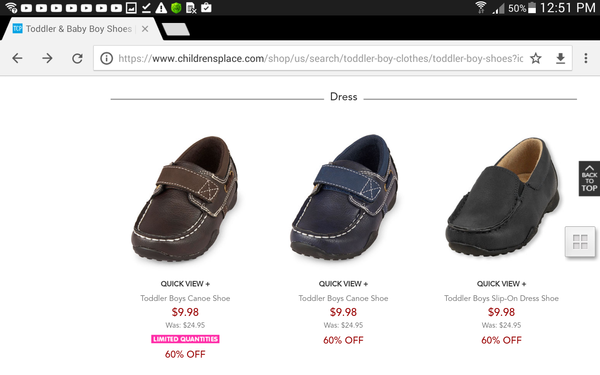
Task: Select the navy blue canoe shoe image
Action: coord(343,197)
